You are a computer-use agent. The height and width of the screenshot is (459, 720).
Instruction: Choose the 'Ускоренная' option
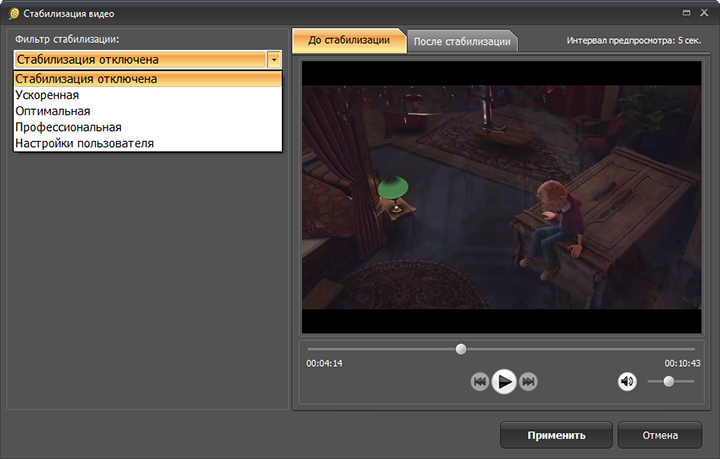(x=148, y=95)
